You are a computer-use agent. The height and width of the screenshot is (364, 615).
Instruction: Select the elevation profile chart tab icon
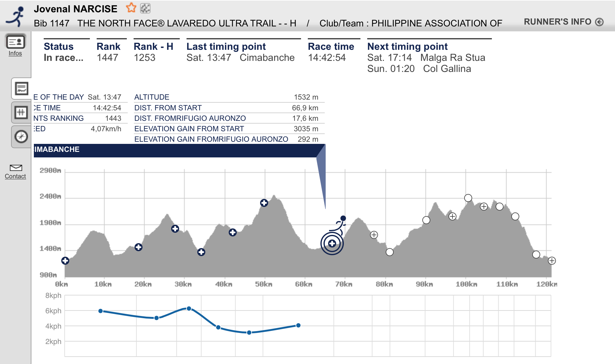22,89
